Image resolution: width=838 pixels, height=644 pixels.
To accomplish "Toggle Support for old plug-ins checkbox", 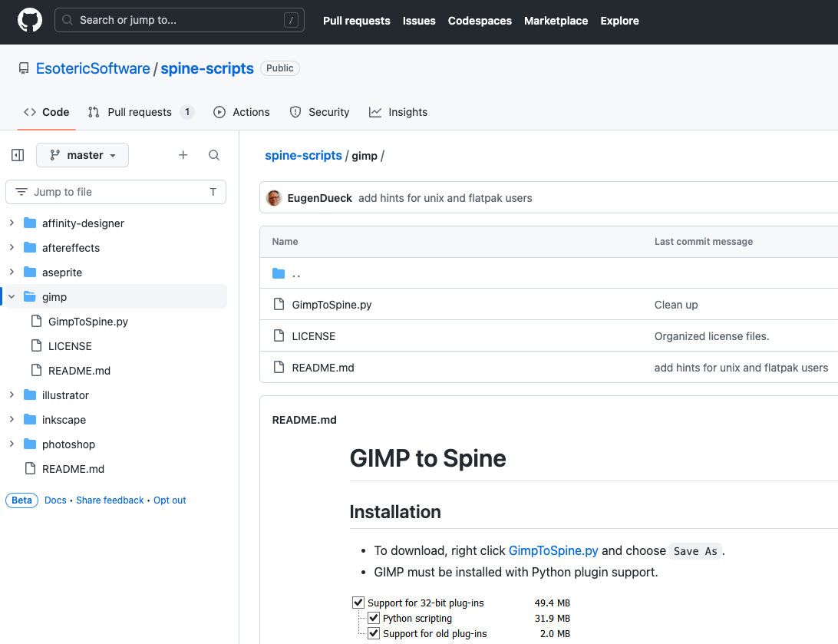I will coord(374,633).
